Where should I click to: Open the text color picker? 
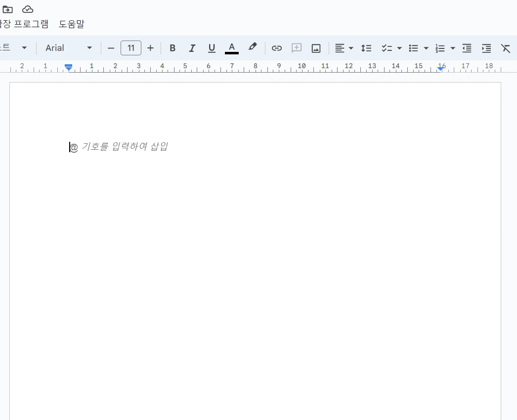coord(232,48)
